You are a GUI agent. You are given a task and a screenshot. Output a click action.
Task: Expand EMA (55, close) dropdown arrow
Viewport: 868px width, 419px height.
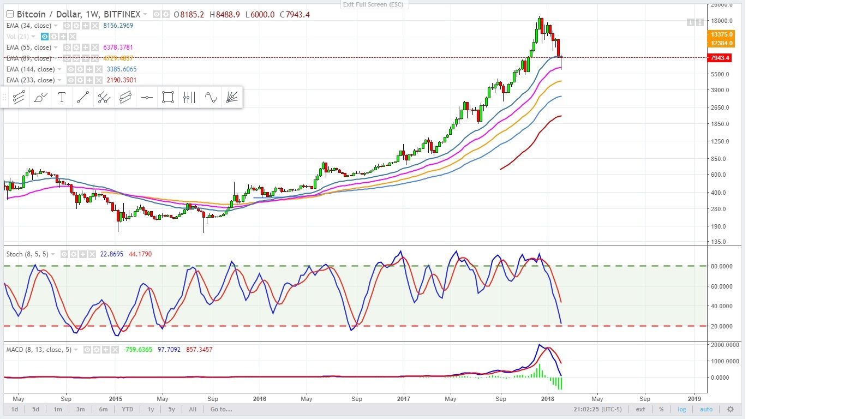[56, 47]
